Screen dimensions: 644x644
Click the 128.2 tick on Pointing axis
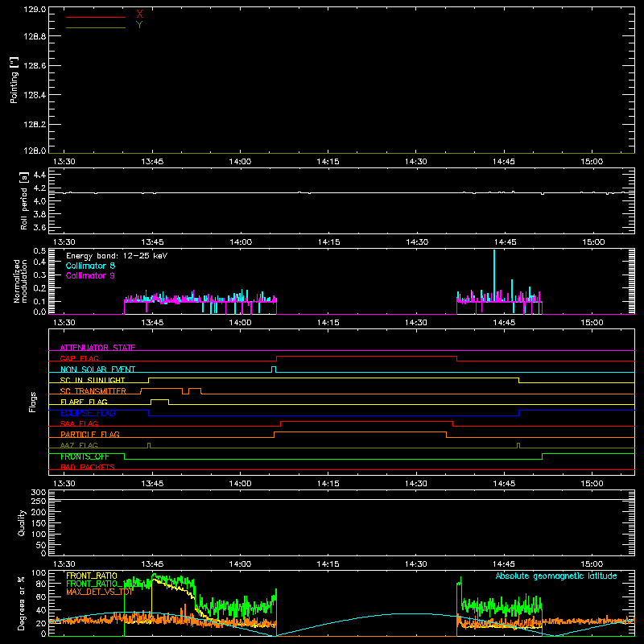[x=35, y=125]
